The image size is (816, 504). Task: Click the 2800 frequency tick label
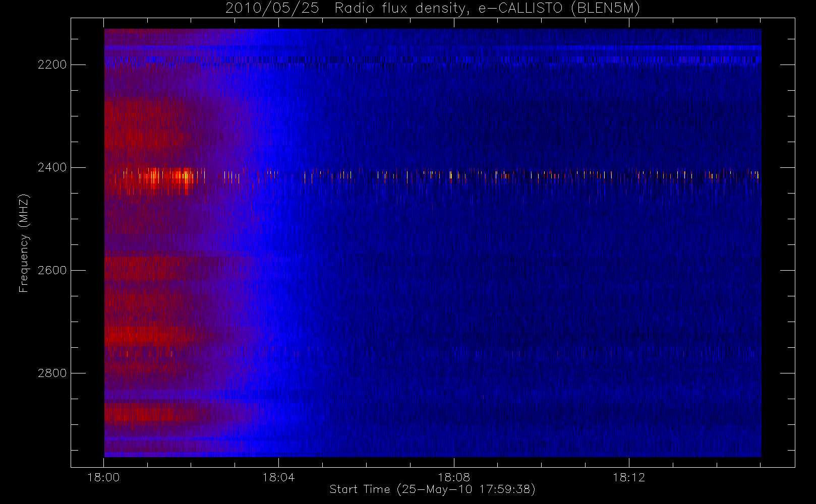[52, 373]
